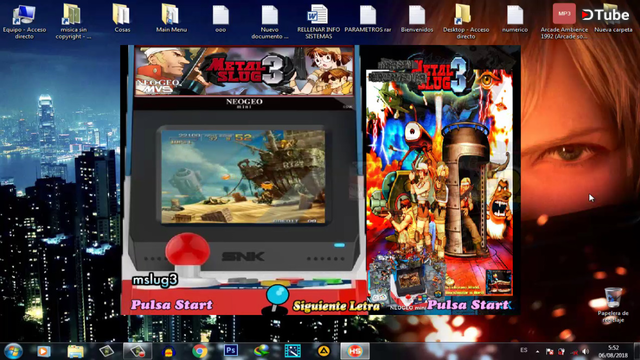Screen dimensions: 640x360
Task: Show hidden system tray icons arrow
Action: [538, 351]
